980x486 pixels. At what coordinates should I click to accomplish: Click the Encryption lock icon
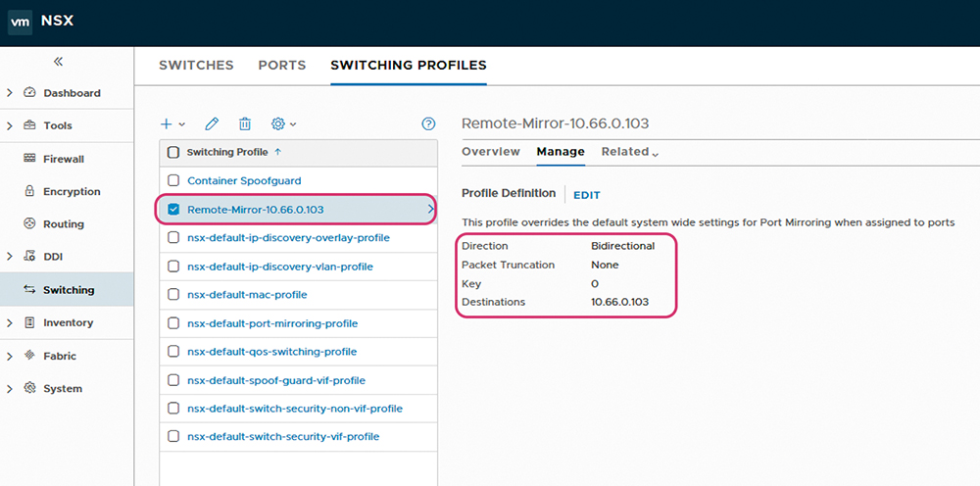30,190
